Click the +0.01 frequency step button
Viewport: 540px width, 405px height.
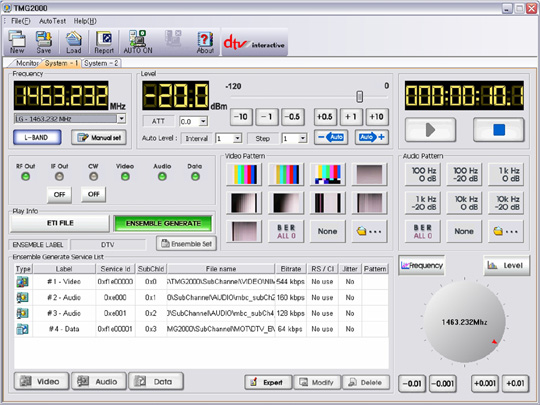(x=516, y=383)
